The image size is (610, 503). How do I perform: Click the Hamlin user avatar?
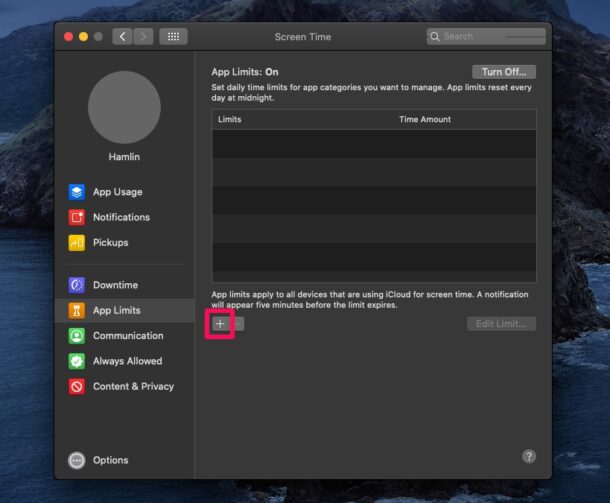pyautogui.click(x=124, y=107)
